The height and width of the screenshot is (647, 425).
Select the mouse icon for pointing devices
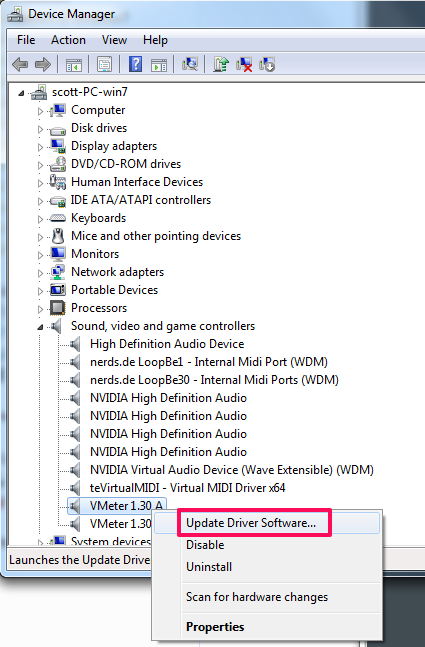pos(58,236)
